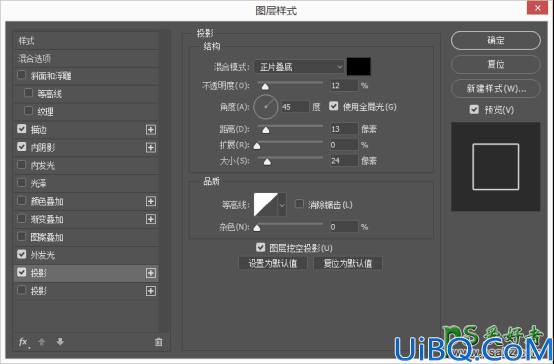Open the black shadow color swatch
554x364 pixels.
(x=359, y=66)
